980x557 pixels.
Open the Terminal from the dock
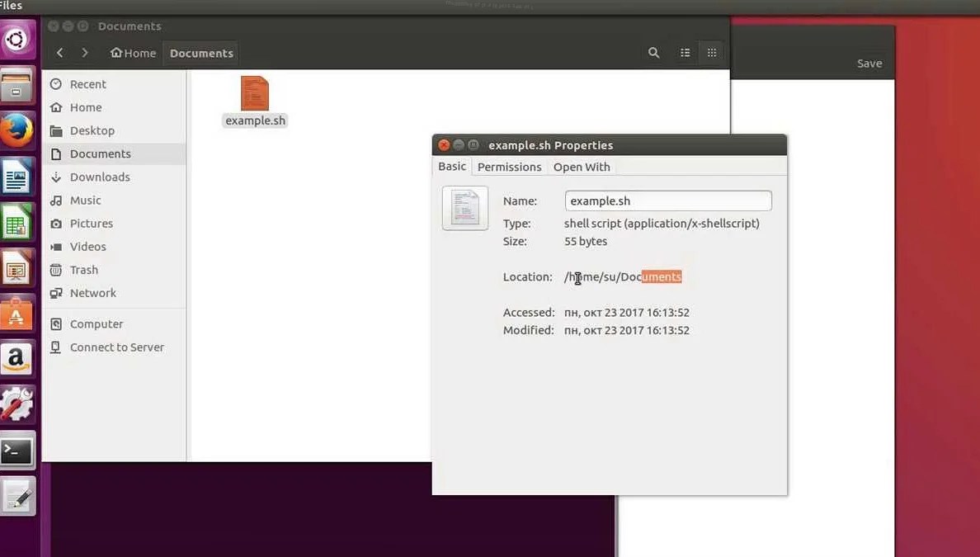(x=17, y=450)
